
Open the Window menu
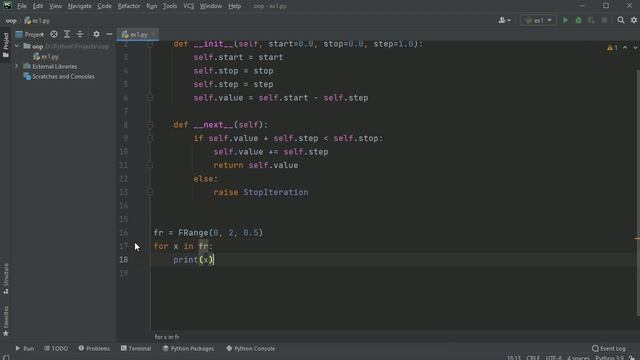[211, 6]
